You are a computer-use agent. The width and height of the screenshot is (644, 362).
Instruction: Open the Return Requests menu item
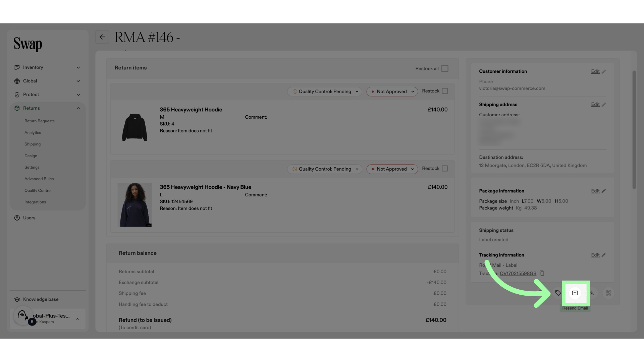39,121
